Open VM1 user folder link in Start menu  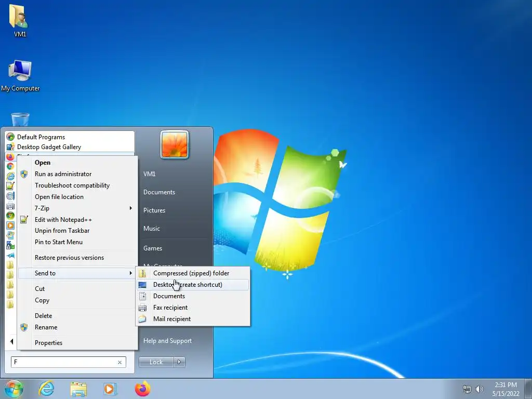149,174
